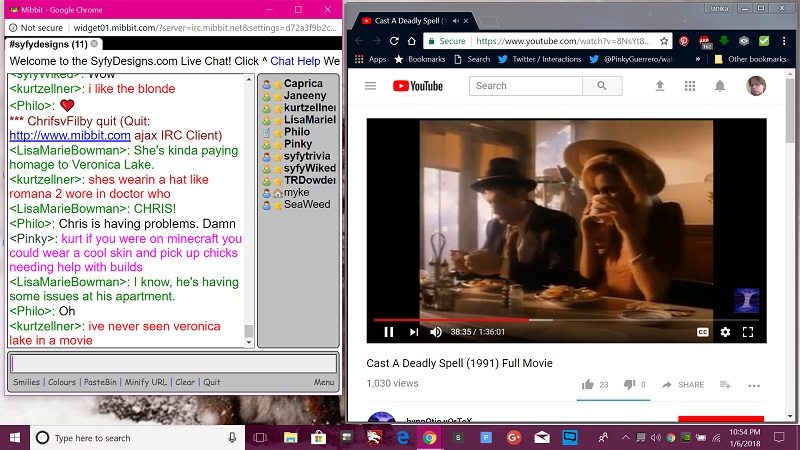
Task: Pause the YouTube video
Action: tap(388, 332)
